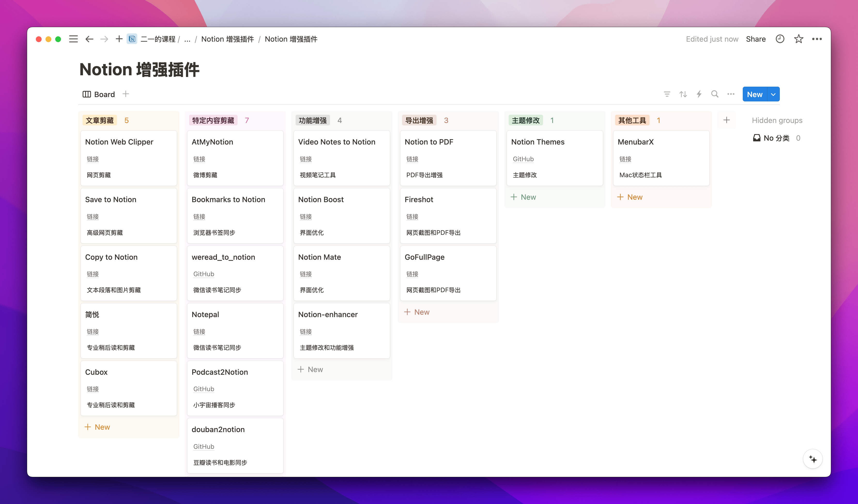
Task: Open the 简悦 card
Action: (129, 331)
